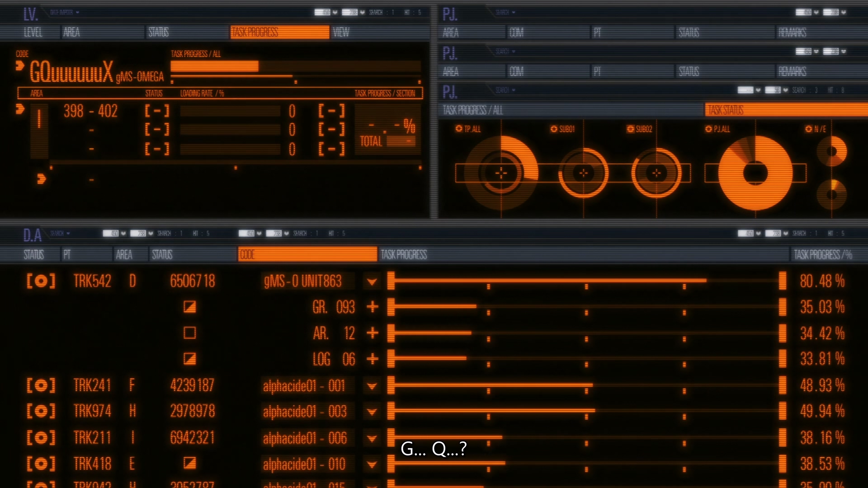Screen dimensions: 868x488
Task: Click the VIEW column header
Action: (341, 32)
